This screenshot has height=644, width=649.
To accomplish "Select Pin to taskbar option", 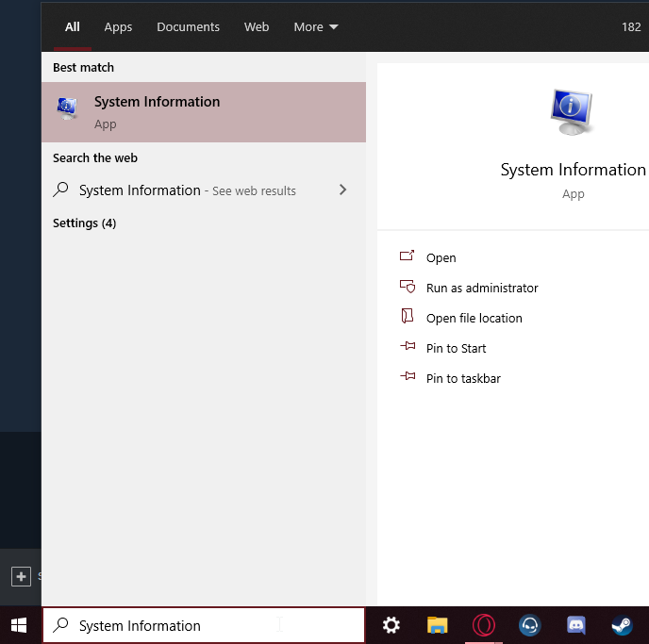I will tap(463, 378).
